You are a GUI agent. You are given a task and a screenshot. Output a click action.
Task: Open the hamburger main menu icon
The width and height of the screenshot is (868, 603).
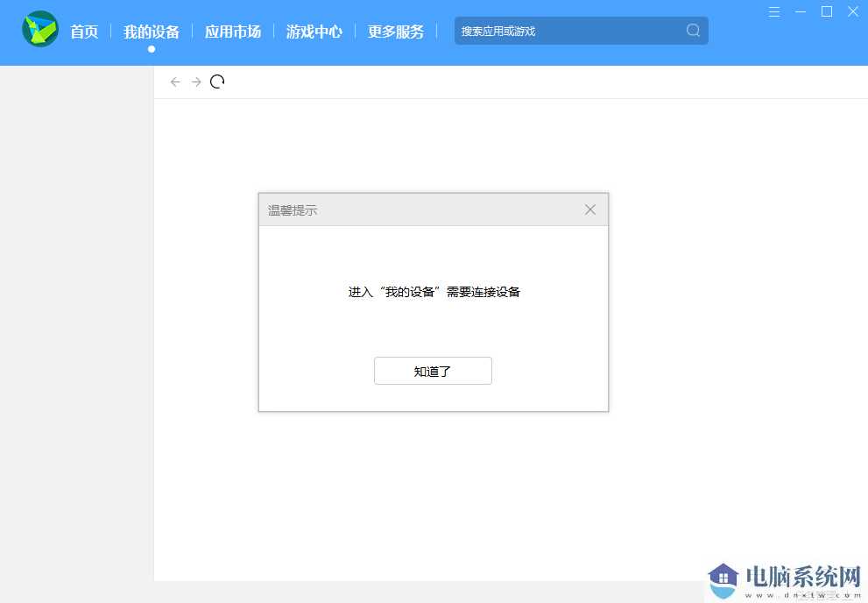(774, 11)
